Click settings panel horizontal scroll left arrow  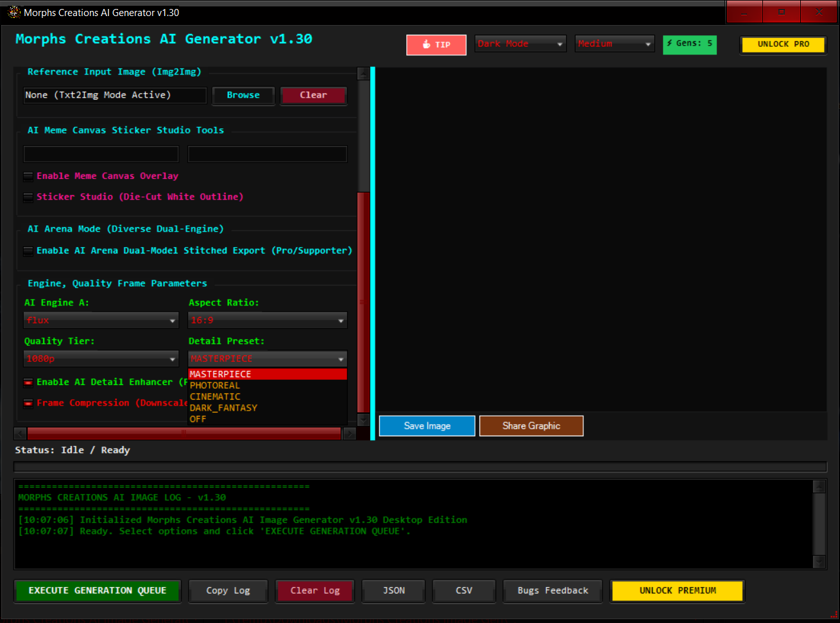click(20, 434)
